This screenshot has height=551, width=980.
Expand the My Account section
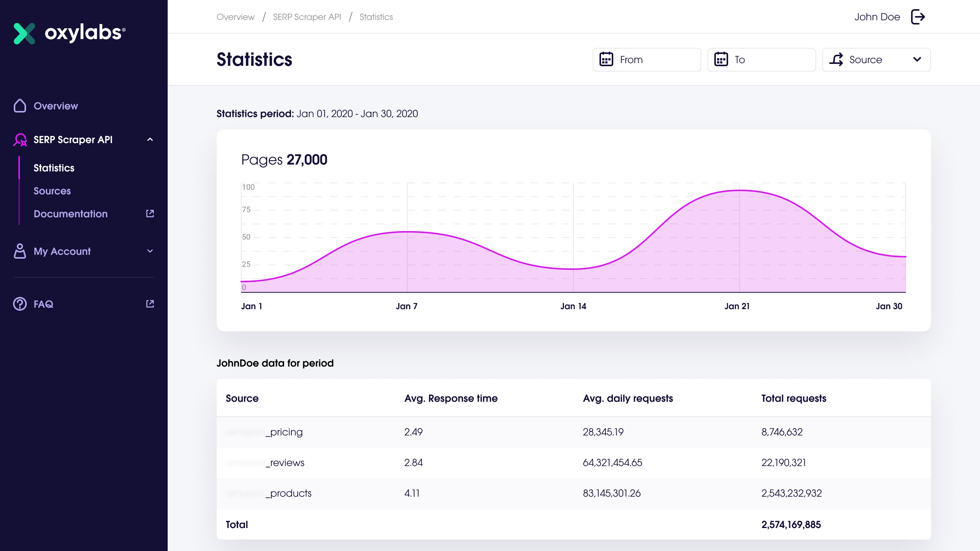coord(150,251)
